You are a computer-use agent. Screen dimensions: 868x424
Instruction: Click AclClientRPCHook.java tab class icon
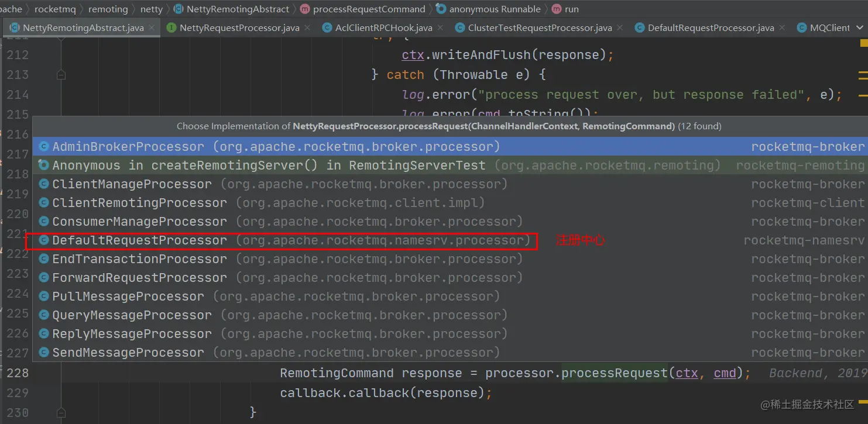coord(327,27)
